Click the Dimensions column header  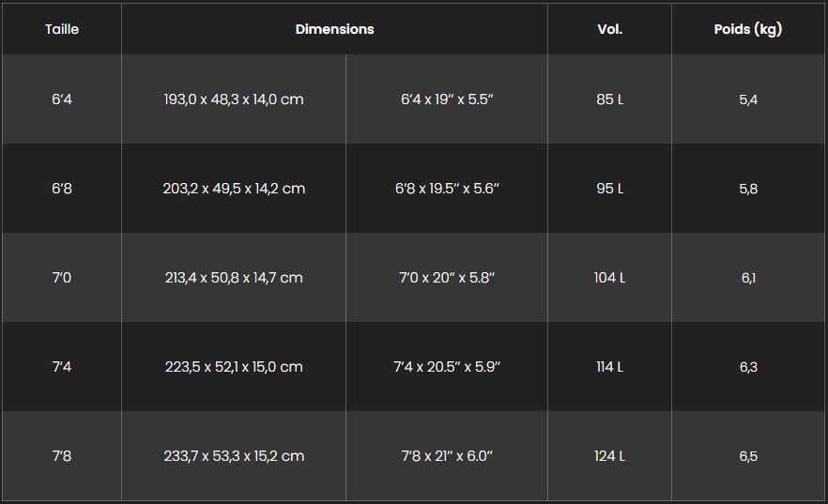pyautogui.click(x=334, y=29)
